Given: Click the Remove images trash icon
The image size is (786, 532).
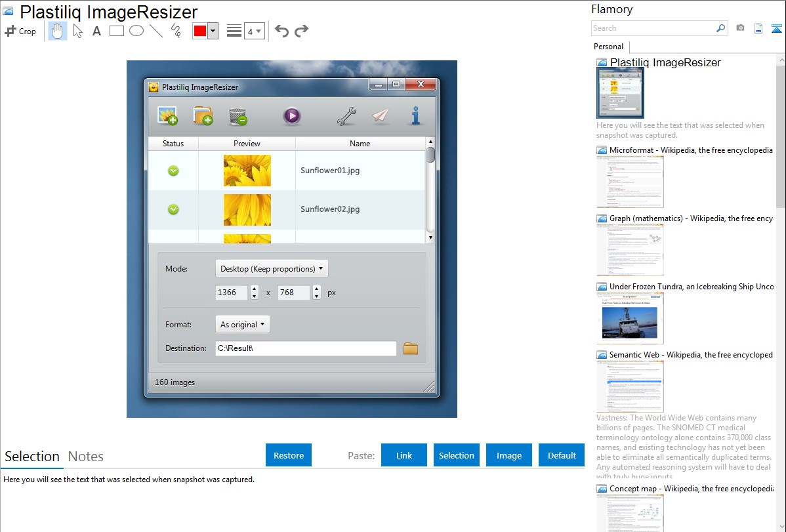Looking at the screenshot, I should tap(238, 116).
